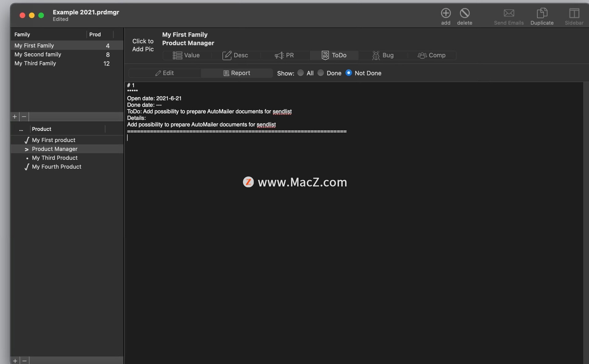
Task: Click the product count 12
Action: [x=106, y=63]
